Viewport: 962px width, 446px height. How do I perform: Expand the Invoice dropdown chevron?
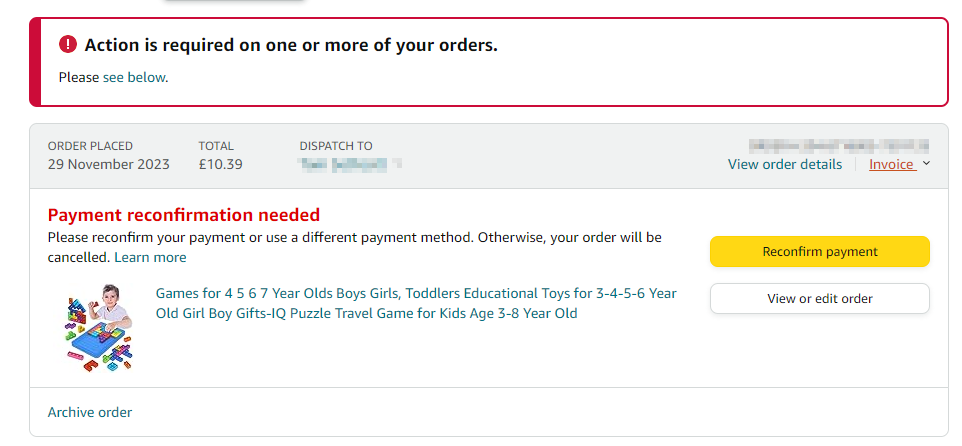click(x=926, y=164)
